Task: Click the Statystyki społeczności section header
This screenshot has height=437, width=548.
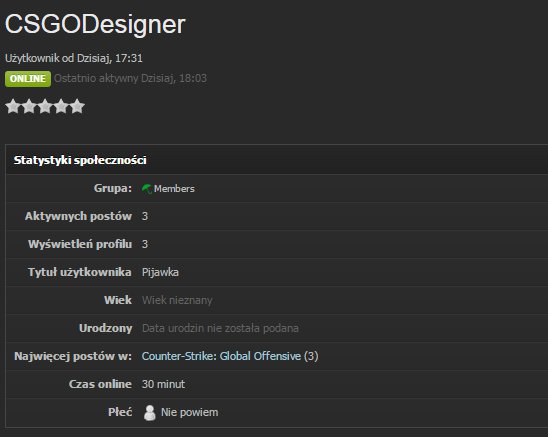Action: (x=80, y=160)
